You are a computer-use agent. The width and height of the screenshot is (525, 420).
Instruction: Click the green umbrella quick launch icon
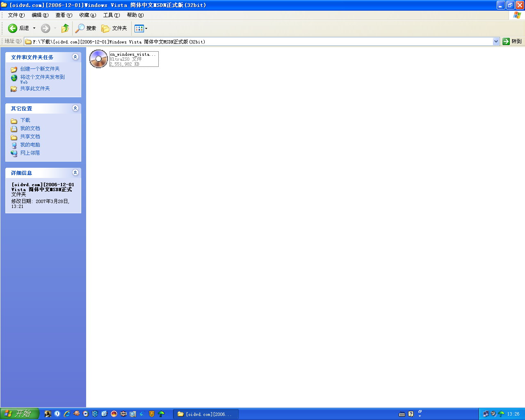(161, 414)
